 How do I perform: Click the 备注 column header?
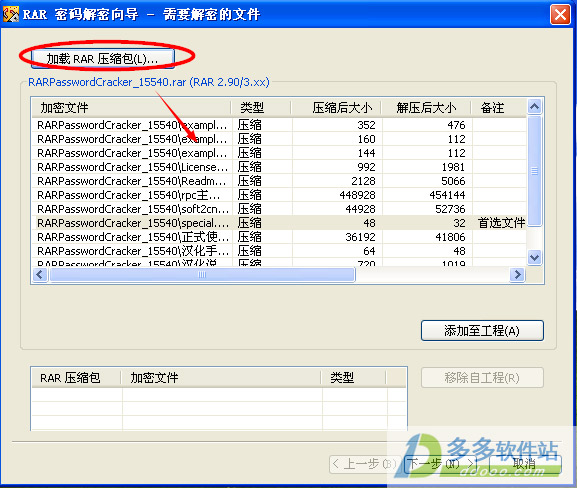coord(499,107)
